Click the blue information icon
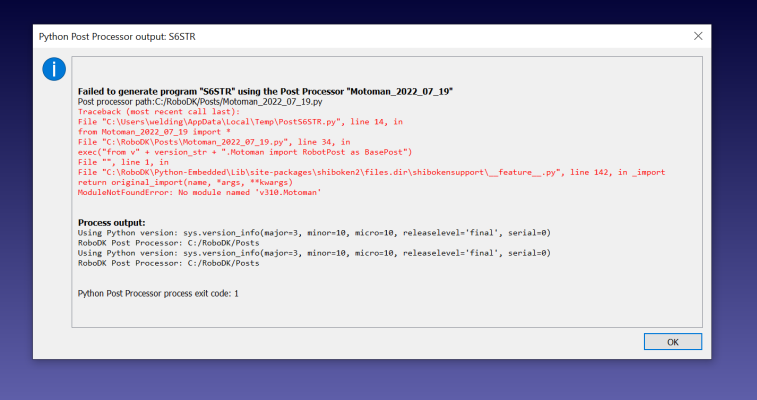The image size is (757, 400). click(53, 69)
